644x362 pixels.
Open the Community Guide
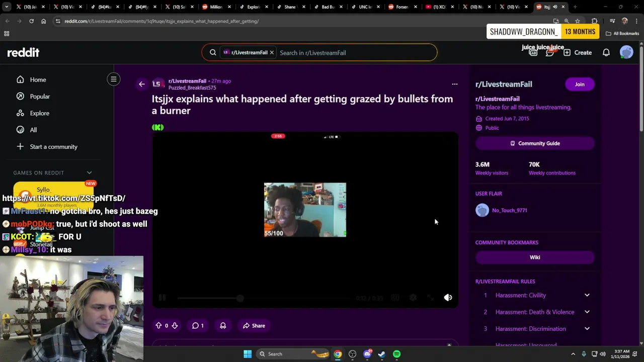coord(535,143)
